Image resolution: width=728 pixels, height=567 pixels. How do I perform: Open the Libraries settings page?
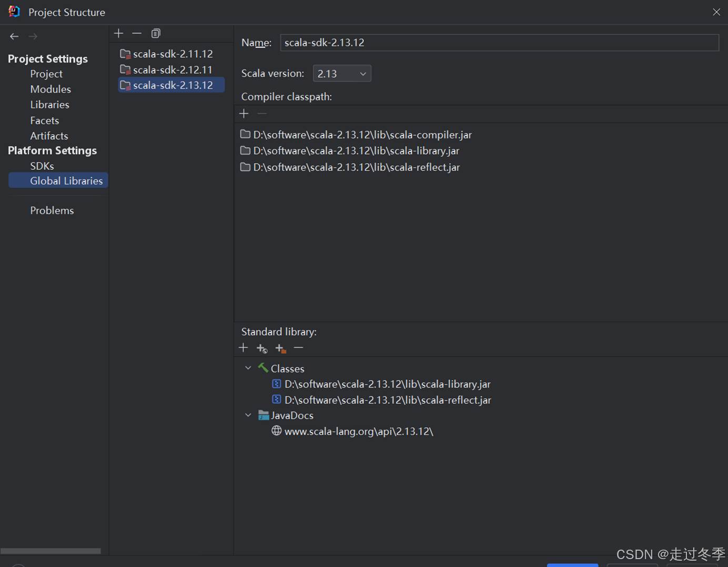tap(50, 104)
